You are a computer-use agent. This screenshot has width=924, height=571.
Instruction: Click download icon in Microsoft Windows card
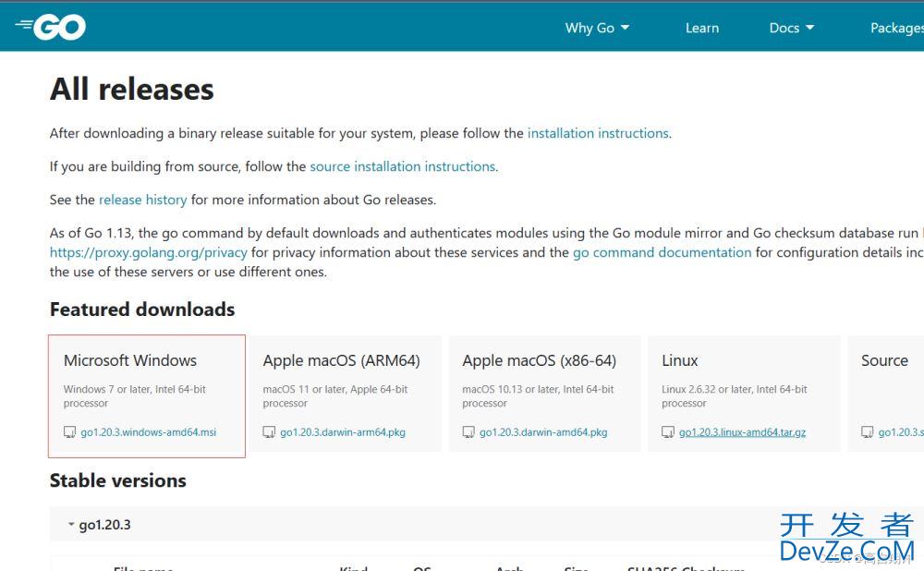[x=69, y=431]
